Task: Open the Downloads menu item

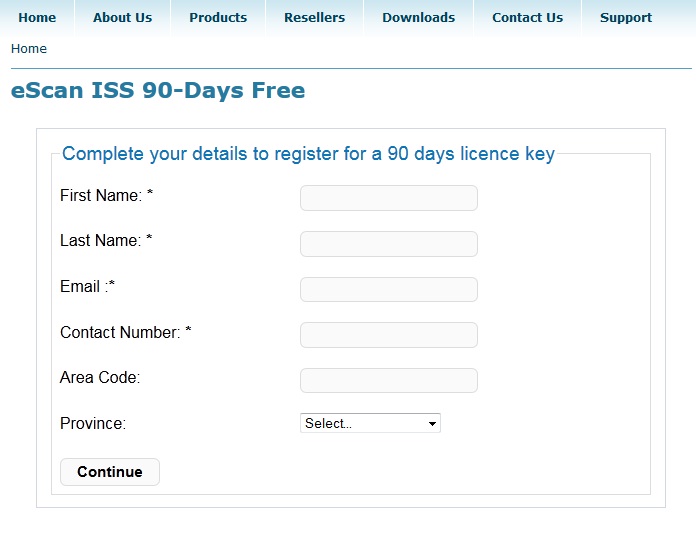Action: (x=419, y=18)
